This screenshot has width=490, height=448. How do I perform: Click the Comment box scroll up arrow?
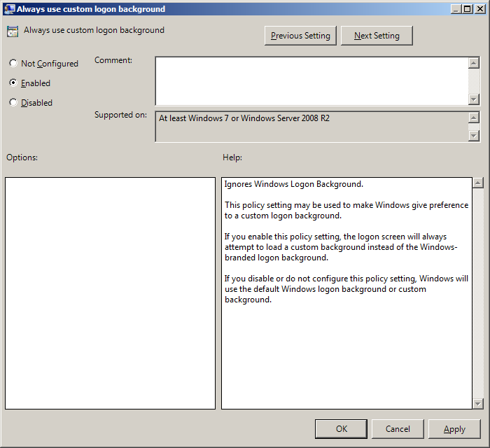(473, 63)
